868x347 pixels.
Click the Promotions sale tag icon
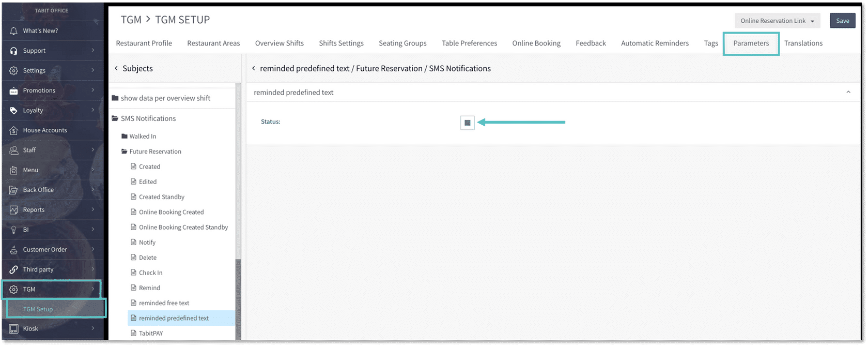pos(14,90)
